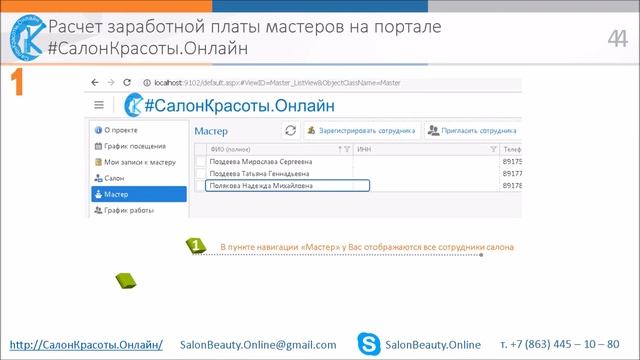Screen dimensions: 640x360
Task: Open 'Мои записи к мастеру' in sidebar
Action: [x=139, y=162]
